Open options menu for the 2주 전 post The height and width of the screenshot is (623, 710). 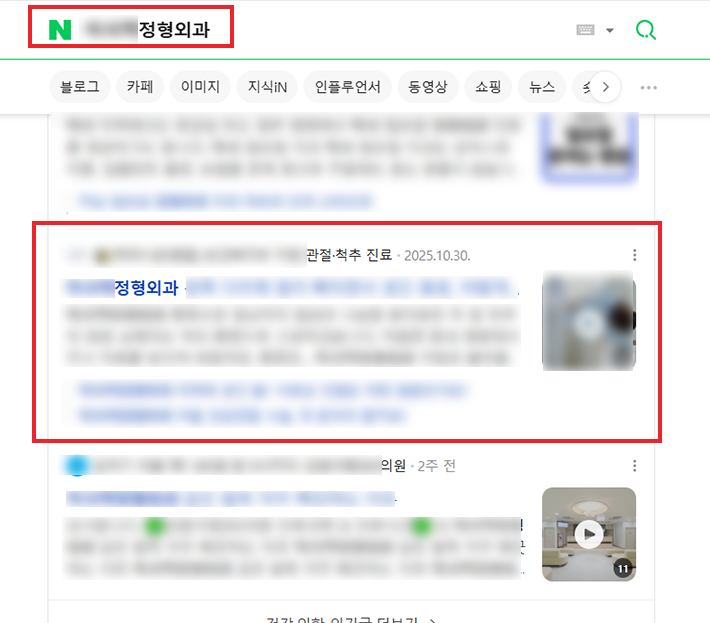[x=634, y=465]
